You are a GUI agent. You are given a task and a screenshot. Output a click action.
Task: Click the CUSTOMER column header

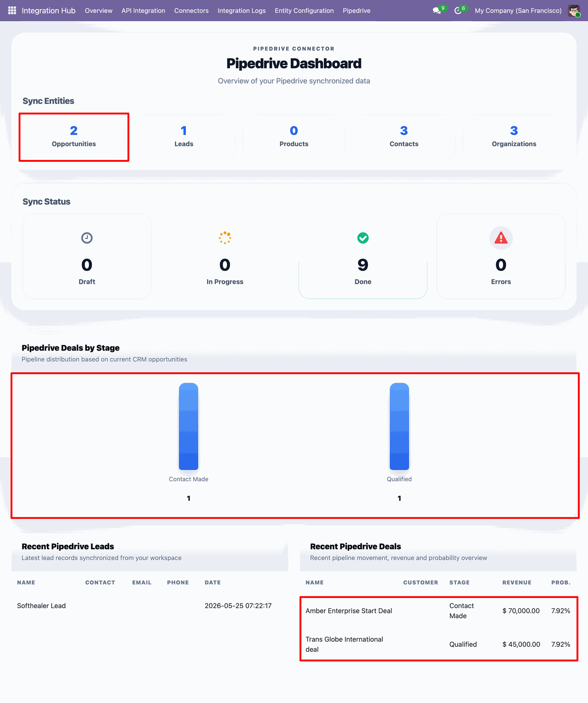click(420, 583)
